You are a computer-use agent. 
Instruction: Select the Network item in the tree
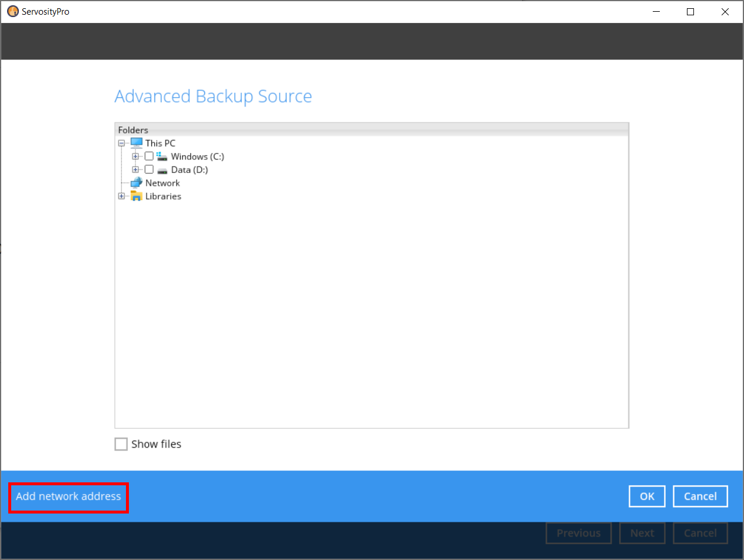(162, 182)
